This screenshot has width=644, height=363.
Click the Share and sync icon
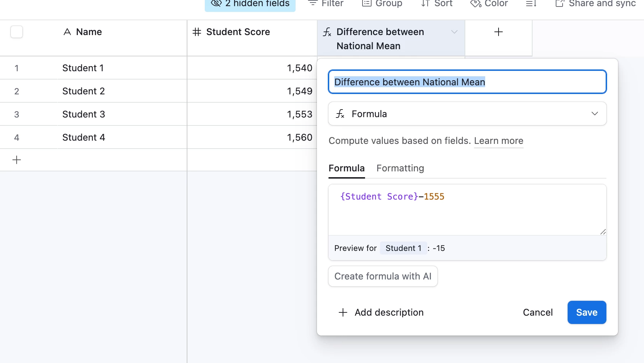click(x=560, y=4)
